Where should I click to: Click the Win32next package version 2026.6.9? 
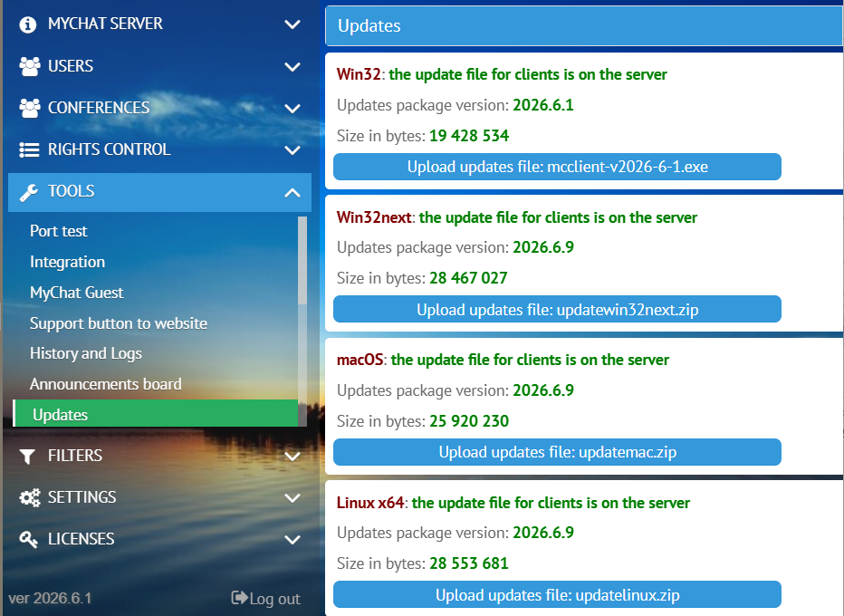pos(543,247)
